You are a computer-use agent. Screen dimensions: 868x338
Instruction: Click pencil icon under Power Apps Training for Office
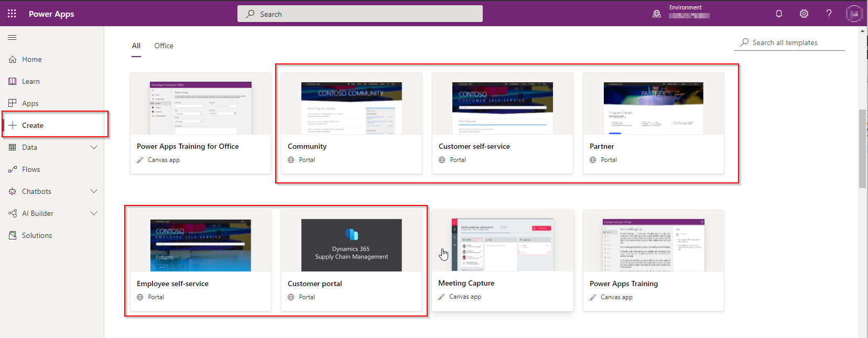pyautogui.click(x=140, y=160)
